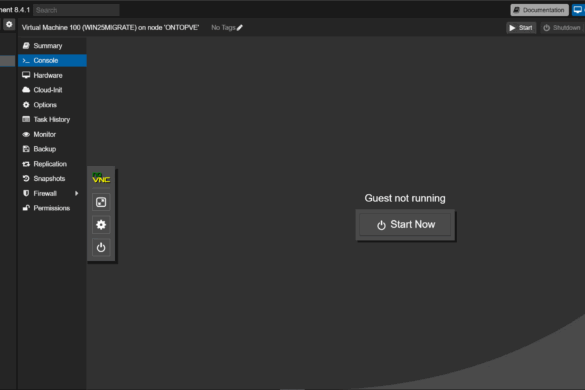The width and height of the screenshot is (585, 390).
Task: Click the Virtual Machine 100 title text
Action: pyautogui.click(x=110, y=28)
